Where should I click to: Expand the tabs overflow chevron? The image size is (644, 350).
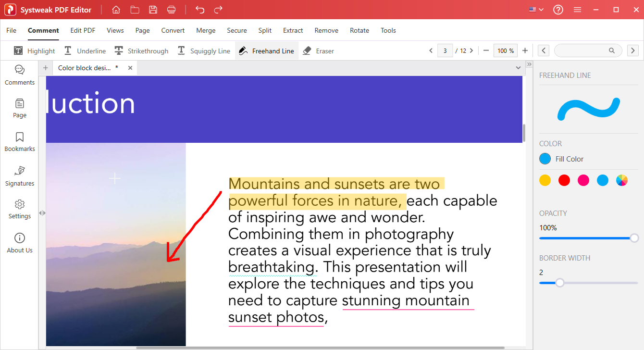(x=518, y=67)
